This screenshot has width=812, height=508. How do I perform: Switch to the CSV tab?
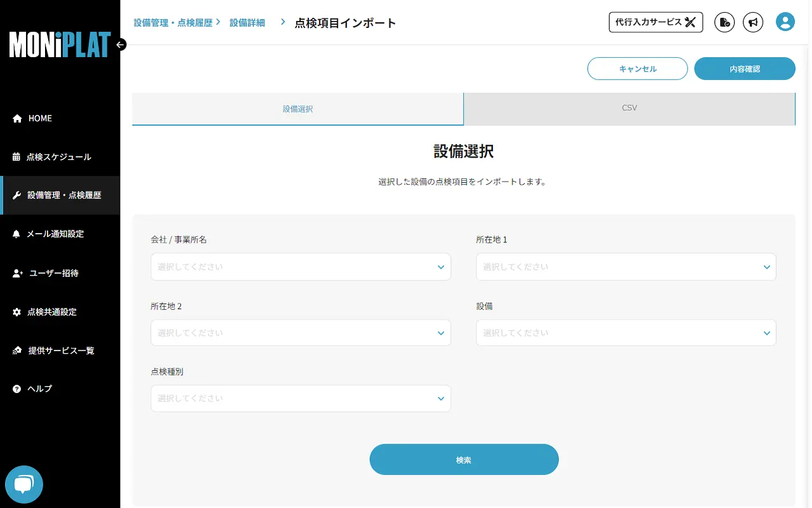(x=629, y=108)
